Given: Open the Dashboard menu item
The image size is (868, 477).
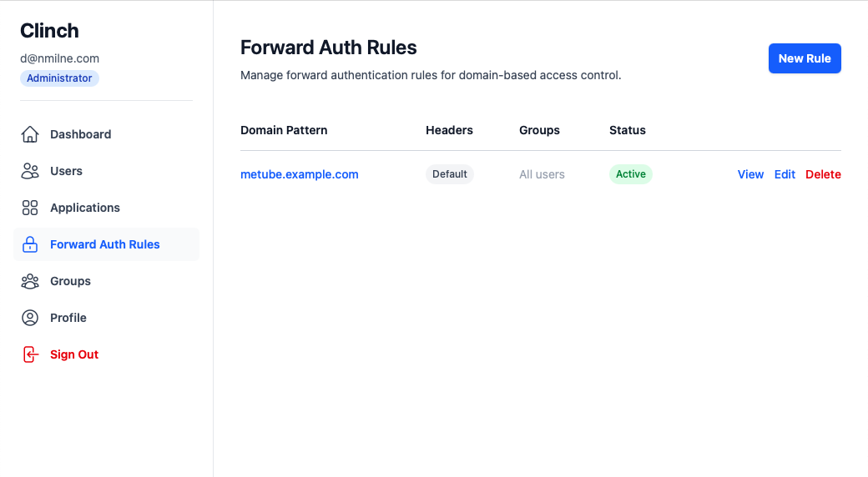Looking at the screenshot, I should [x=80, y=134].
